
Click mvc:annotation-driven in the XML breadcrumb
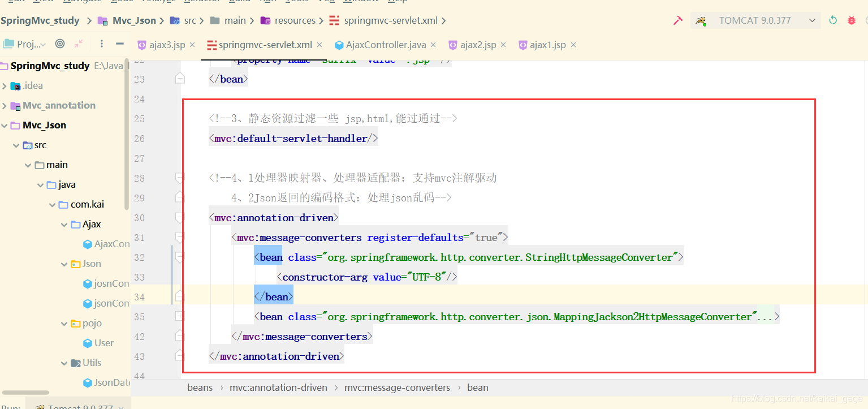278,388
